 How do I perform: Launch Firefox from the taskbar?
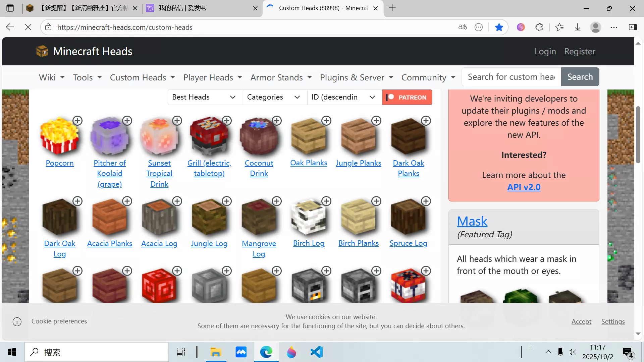pos(291,352)
